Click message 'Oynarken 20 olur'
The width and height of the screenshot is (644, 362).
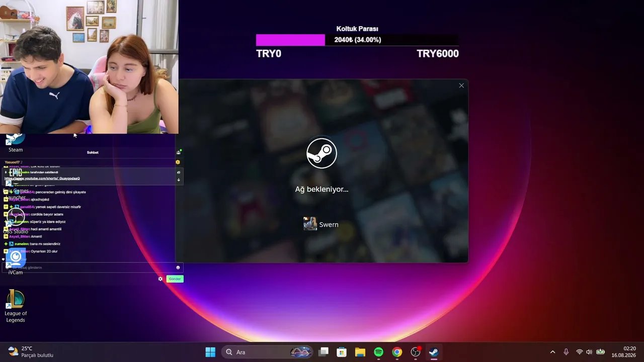pos(44,251)
